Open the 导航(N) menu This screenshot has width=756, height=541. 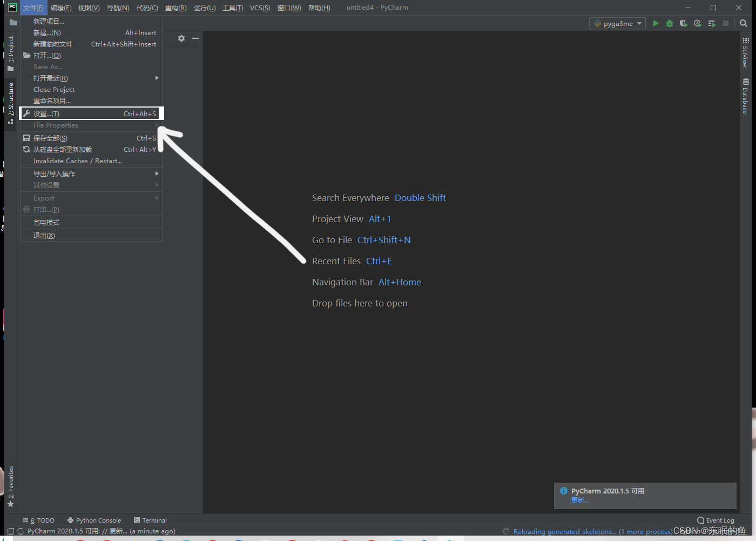point(118,8)
